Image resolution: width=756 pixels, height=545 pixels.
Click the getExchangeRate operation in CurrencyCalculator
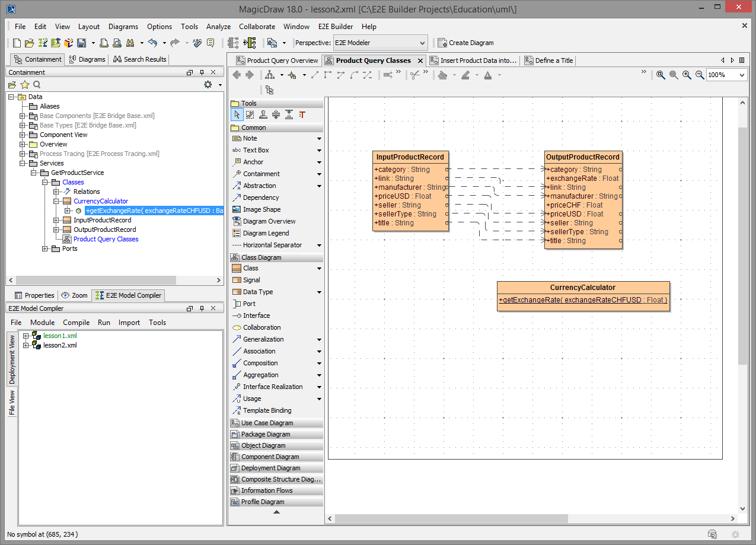coord(583,300)
